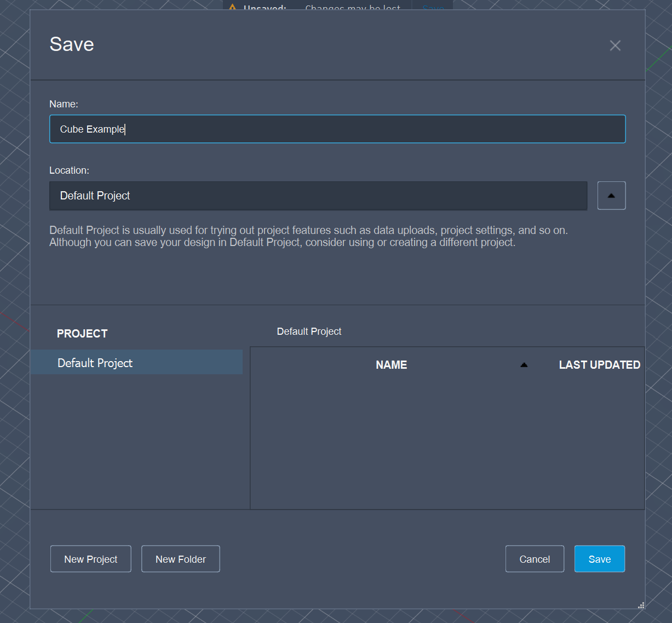672x623 pixels.
Task: Click the PROJECT heading in the left pane
Action: pos(82,334)
